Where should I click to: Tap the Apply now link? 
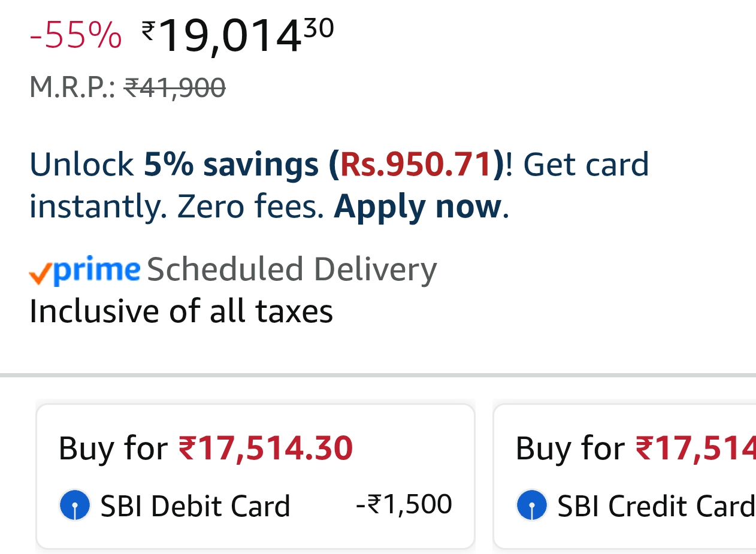[417, 207]
